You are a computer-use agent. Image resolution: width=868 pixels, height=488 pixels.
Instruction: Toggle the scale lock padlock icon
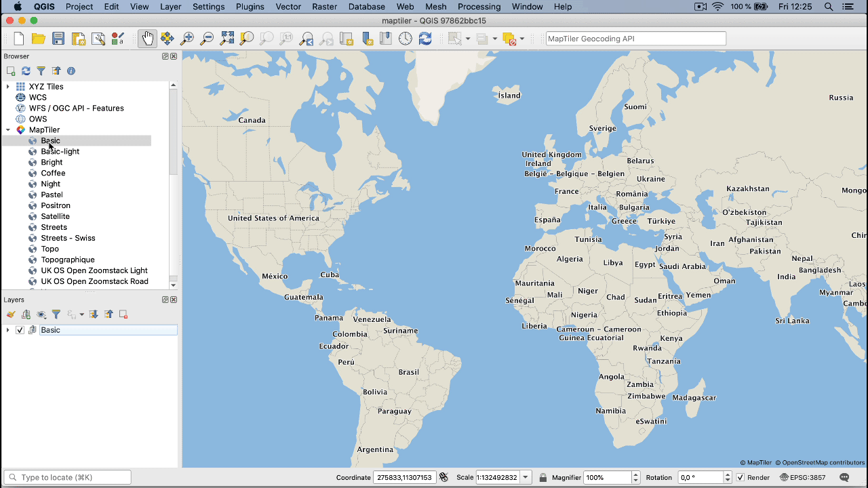[x=543, y=478]
